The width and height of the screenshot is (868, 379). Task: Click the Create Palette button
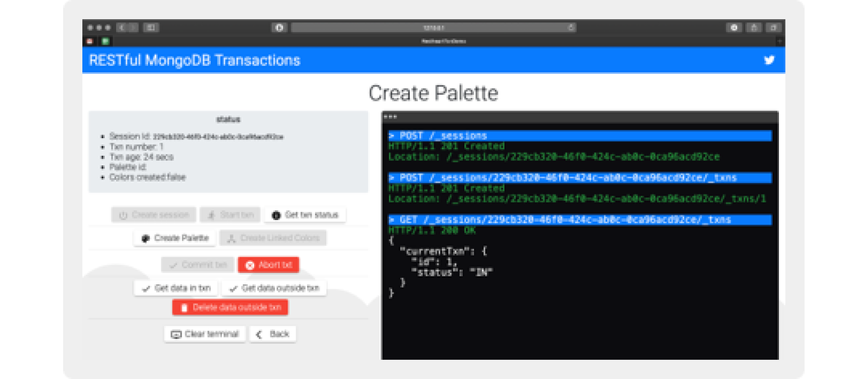pos(175,238)
